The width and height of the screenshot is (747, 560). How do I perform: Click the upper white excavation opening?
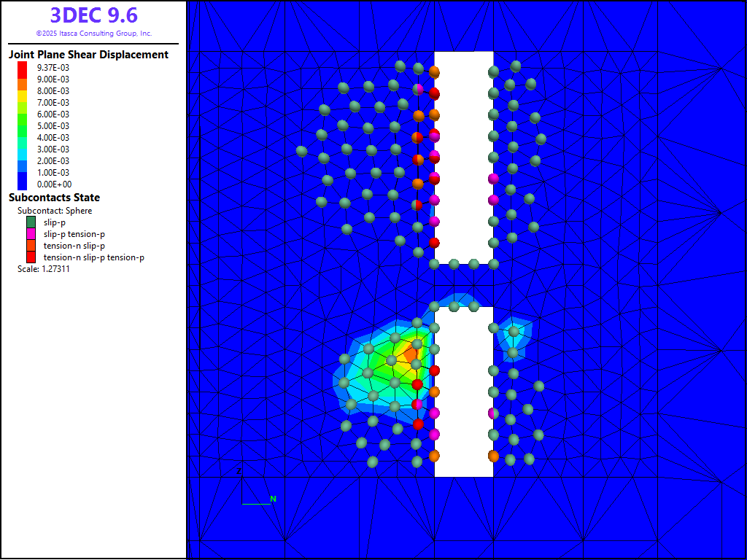(x=464, y=153)
